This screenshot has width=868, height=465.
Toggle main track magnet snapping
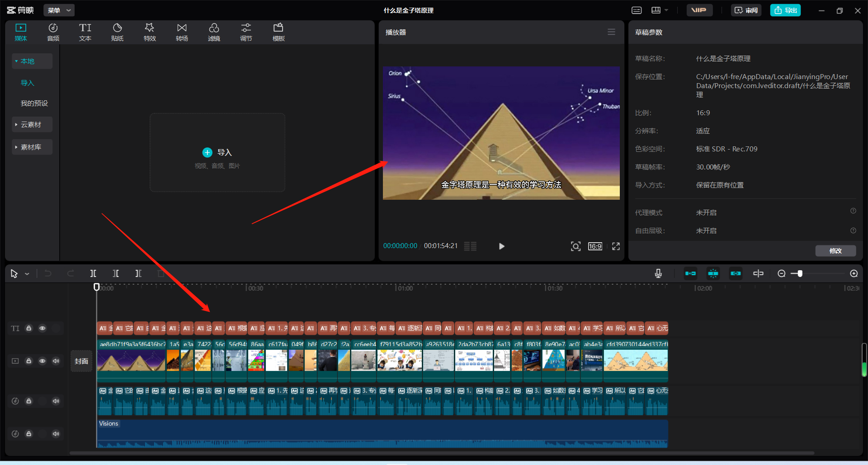[690, 273]
